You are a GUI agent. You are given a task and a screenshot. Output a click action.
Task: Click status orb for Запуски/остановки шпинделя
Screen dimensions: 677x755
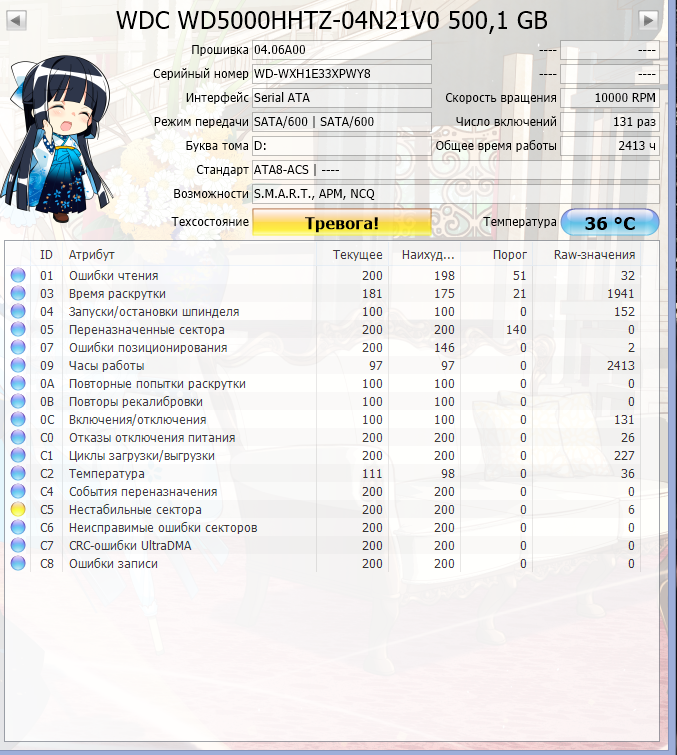(x=18, y=311)
